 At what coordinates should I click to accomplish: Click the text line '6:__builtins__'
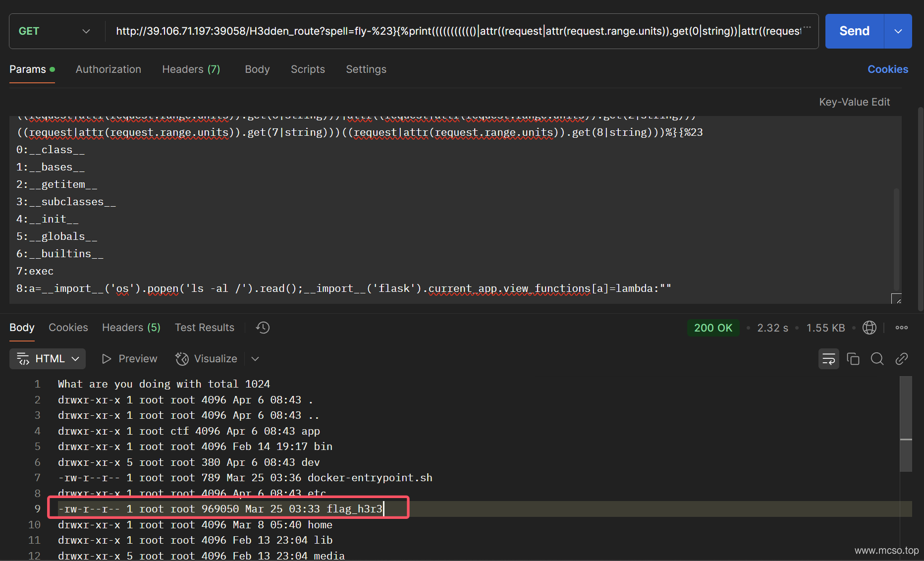(x=60, y=254)
